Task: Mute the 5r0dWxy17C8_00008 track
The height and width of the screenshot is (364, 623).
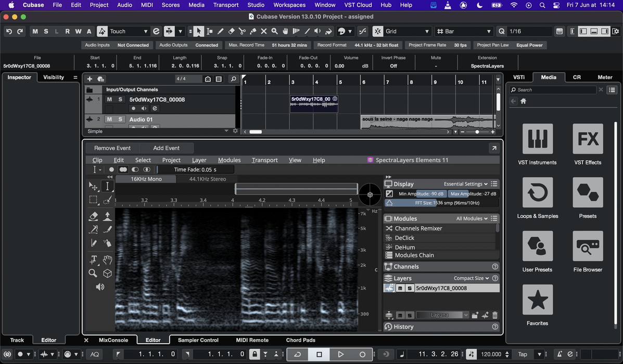Action: pyautogui.click(x=109, y=99)
